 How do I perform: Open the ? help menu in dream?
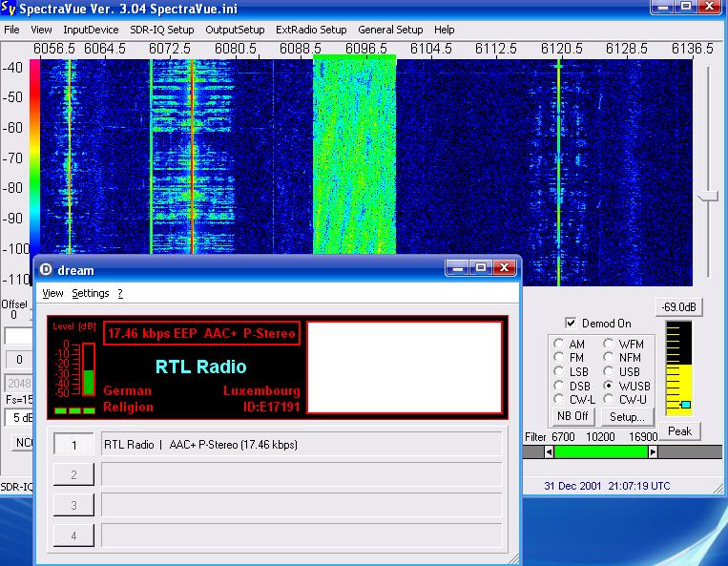(120, 293)
